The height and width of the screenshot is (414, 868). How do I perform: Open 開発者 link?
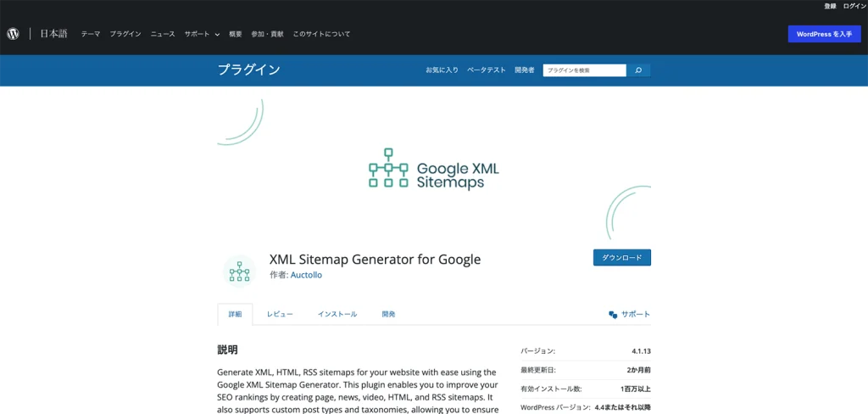(524, 70)
